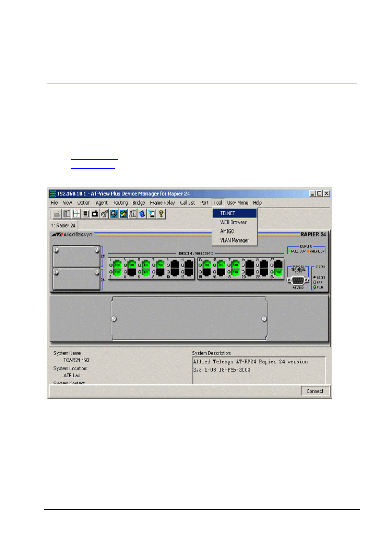This screenshot has height=555, width=392.
Task: Click the wrench tool toolbar icon
Action: (104, 214)
